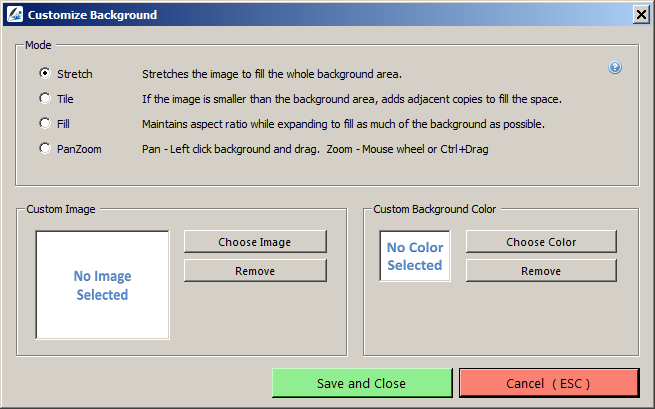The height and width of the screenshot is (409, 655).
Task: Click the Customize Background title bar text
Action: 91,15
